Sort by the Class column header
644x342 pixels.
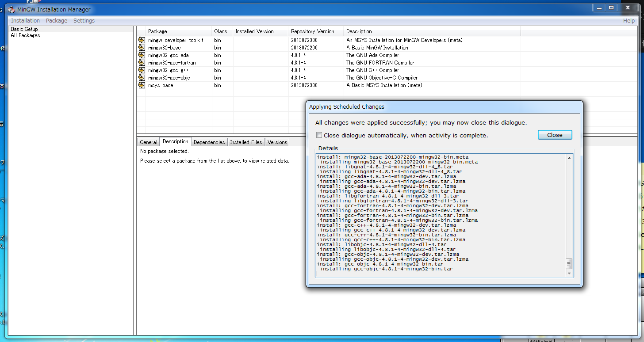click(222, 31)
